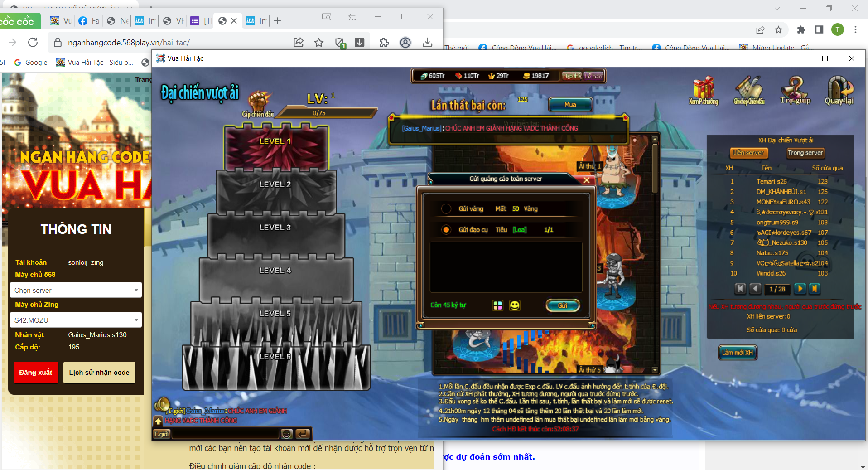
Task: Click the stage list scroll-down arrow
Action: tap(655, 370)
